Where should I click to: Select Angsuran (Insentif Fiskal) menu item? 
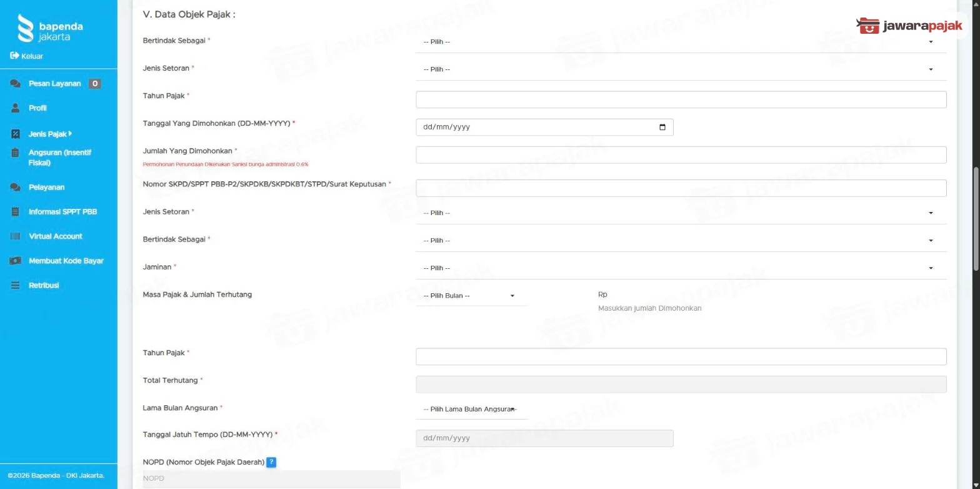point(60,158)
